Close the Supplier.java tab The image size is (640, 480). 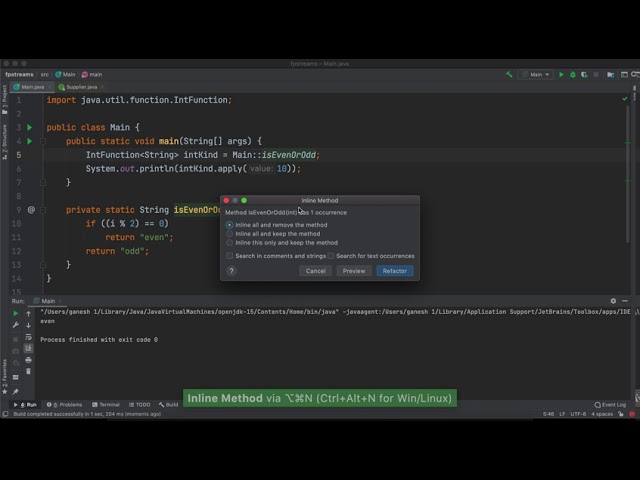pos(102,87)
